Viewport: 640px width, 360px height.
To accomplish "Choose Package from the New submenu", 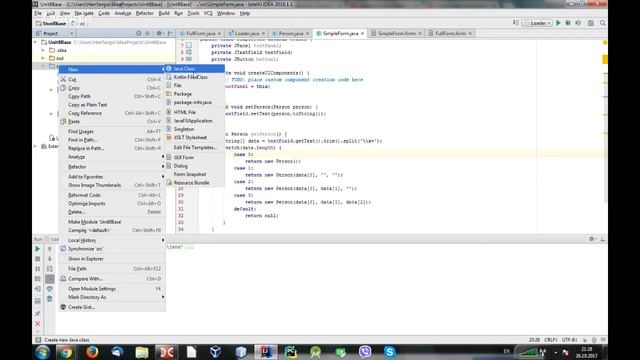I will (195, 94).
